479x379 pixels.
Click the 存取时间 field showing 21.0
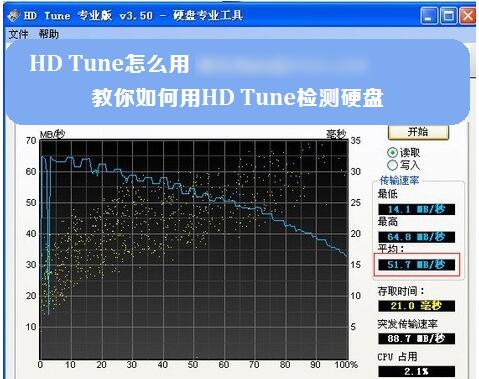coord(416,306)
